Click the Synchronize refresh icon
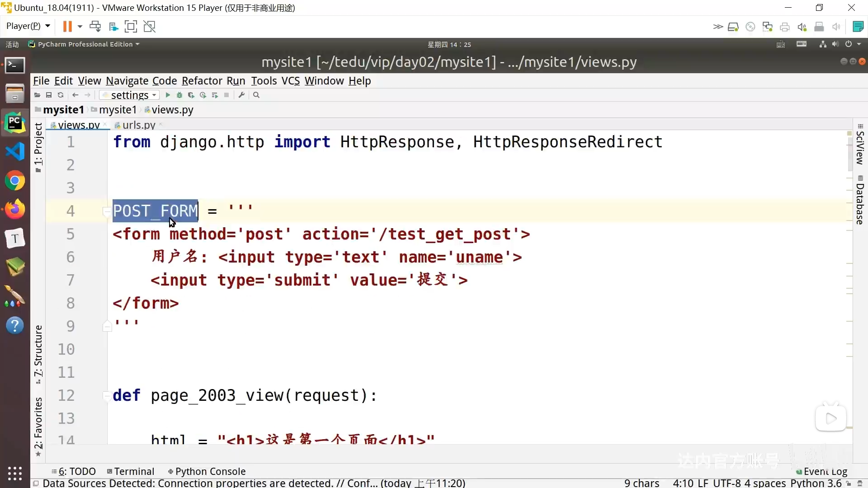868x488 pixels. (61, 95)
